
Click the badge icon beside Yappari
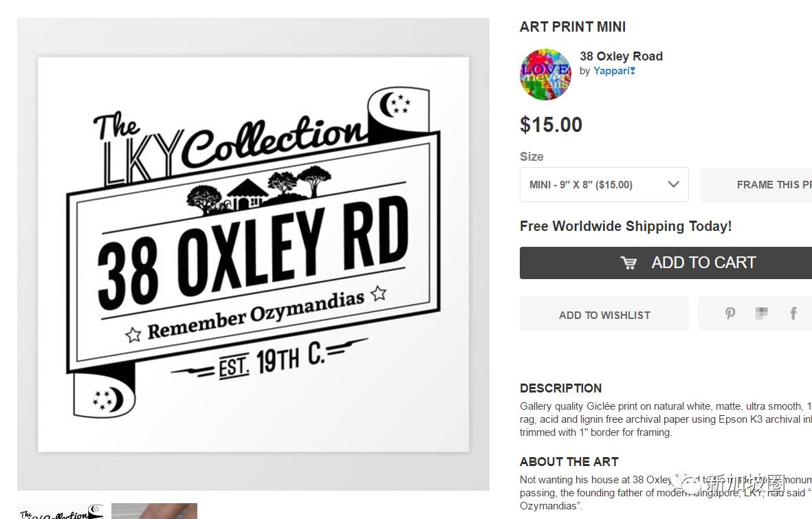(633, 71)
